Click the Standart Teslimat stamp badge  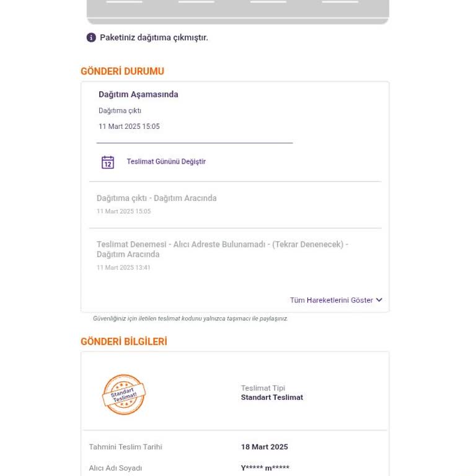coord(124,394)
